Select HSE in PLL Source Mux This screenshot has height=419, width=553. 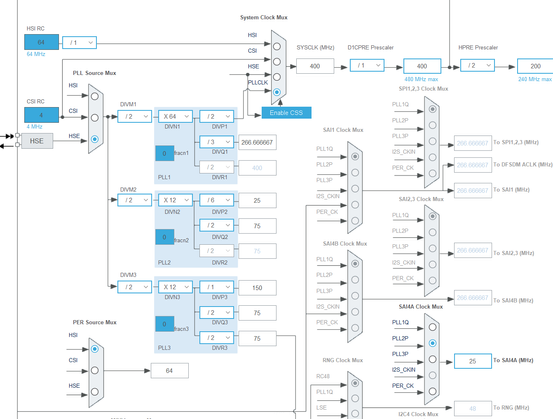pyautogui.click(x=95, y=139)
